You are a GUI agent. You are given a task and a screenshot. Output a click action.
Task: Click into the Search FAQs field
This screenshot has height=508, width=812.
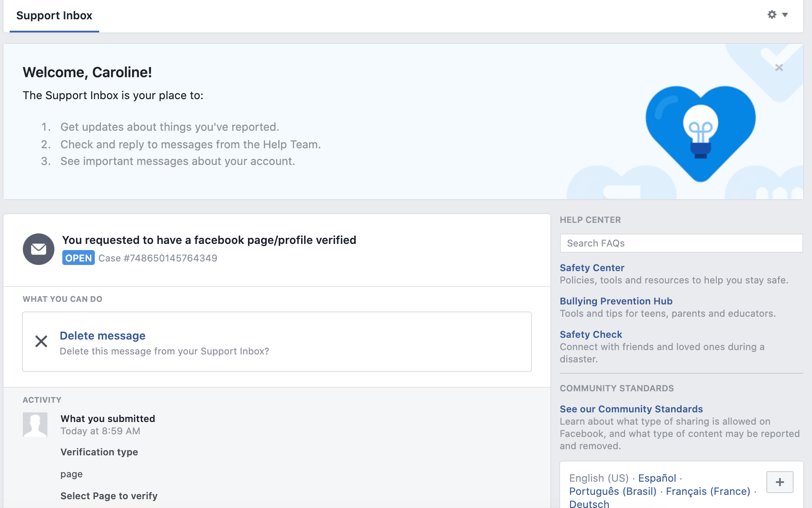pos(681,243)
